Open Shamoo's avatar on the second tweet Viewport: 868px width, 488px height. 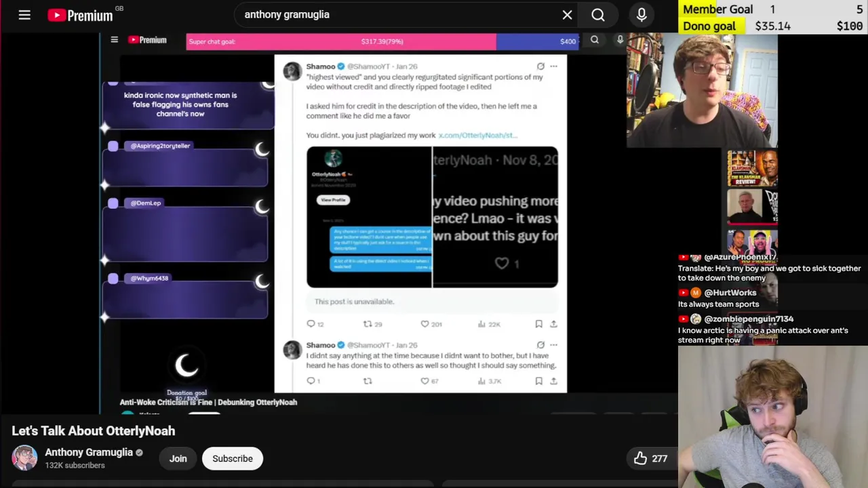pyautogui.click(x=292, y=350)
